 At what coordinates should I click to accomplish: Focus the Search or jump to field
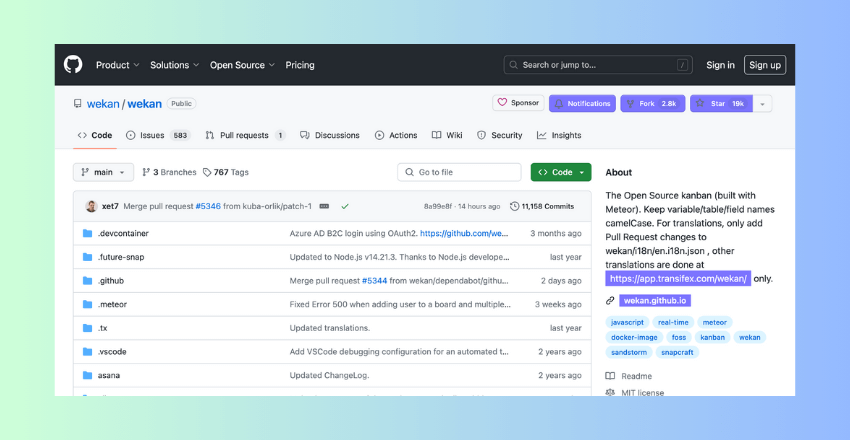pos(598,65)
